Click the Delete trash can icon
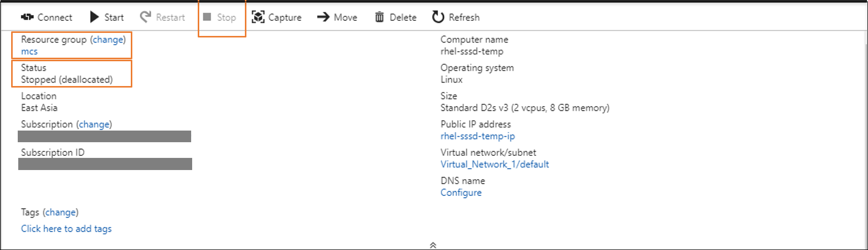The image size is (868, 250). (379, 17)
